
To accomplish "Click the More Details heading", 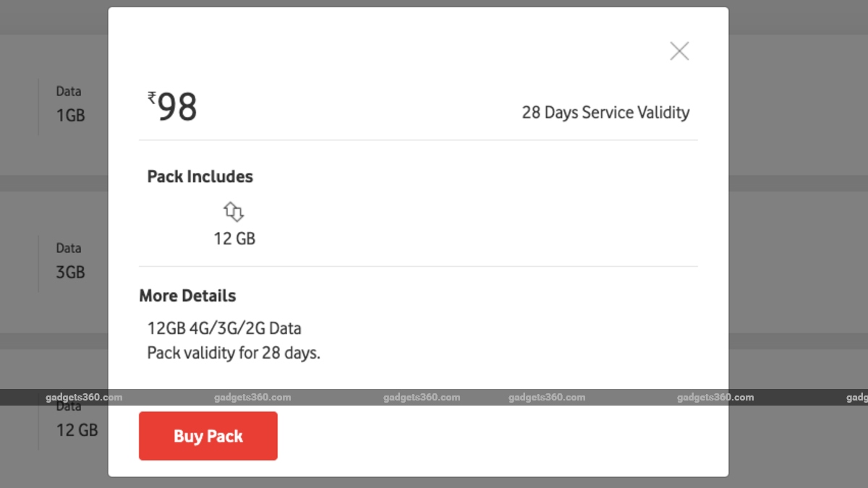I will tap(187, 296).
